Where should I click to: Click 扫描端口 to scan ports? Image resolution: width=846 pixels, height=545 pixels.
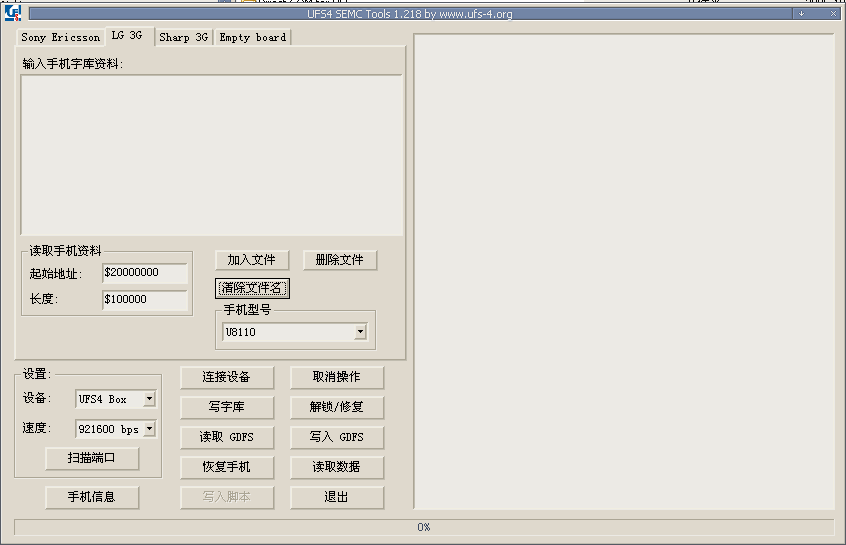tap(92, 459)
